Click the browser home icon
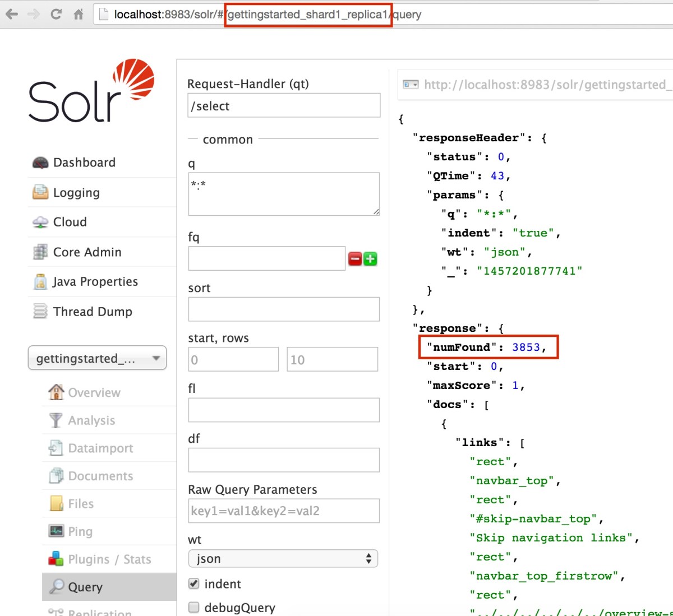 79,14
